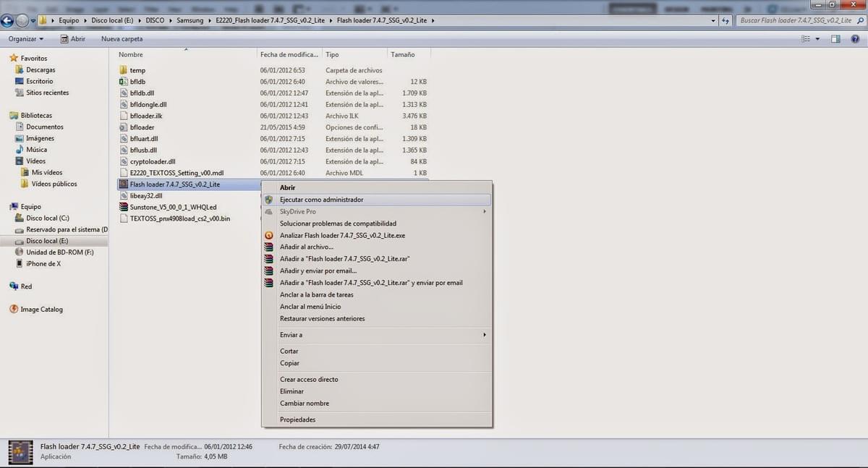The image size is (868, 468).
Task: Open Explorer help via the question mark icon
Action: pos(856,38)
